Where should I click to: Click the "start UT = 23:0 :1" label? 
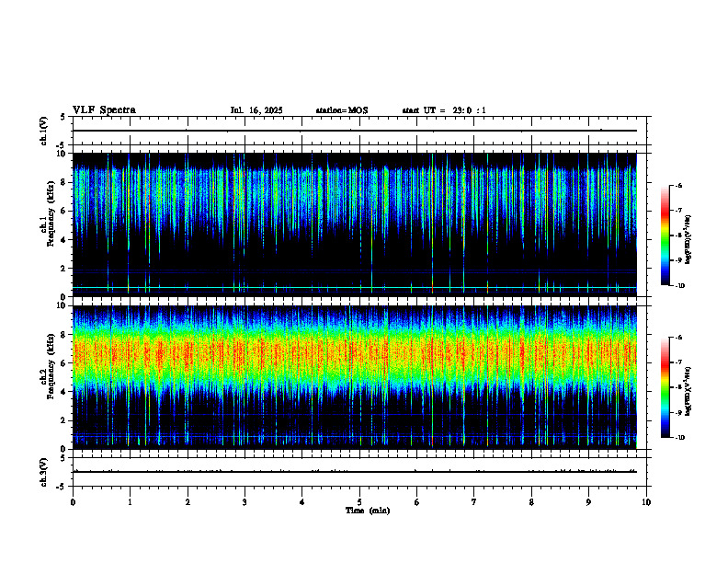[x=444, y=110]
